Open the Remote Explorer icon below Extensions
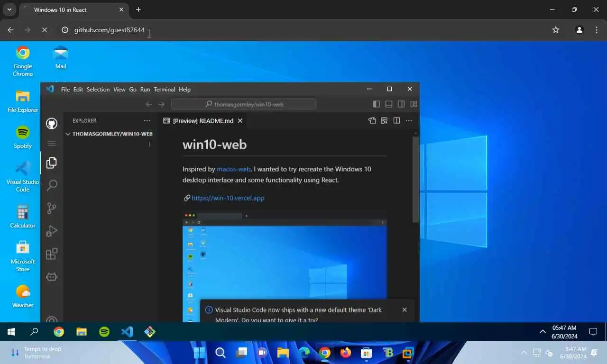The image size is (607, 364). 52,276
